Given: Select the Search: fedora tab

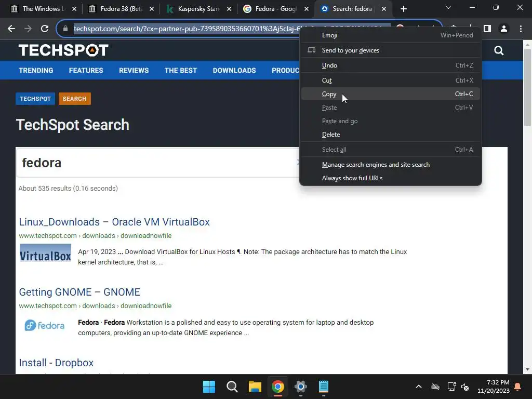Looking at the screenshot, I should click(x=353, y=9).
